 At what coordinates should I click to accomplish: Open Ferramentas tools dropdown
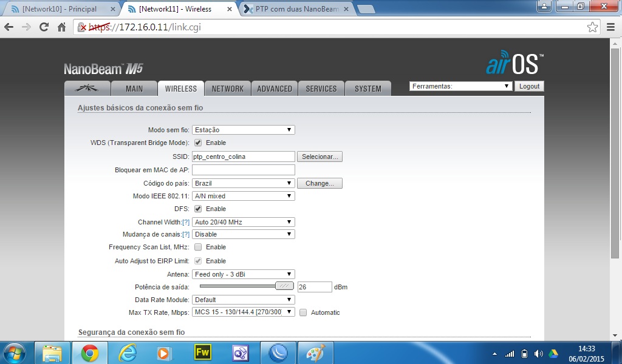pyautogui.click(x=461, y=86)
